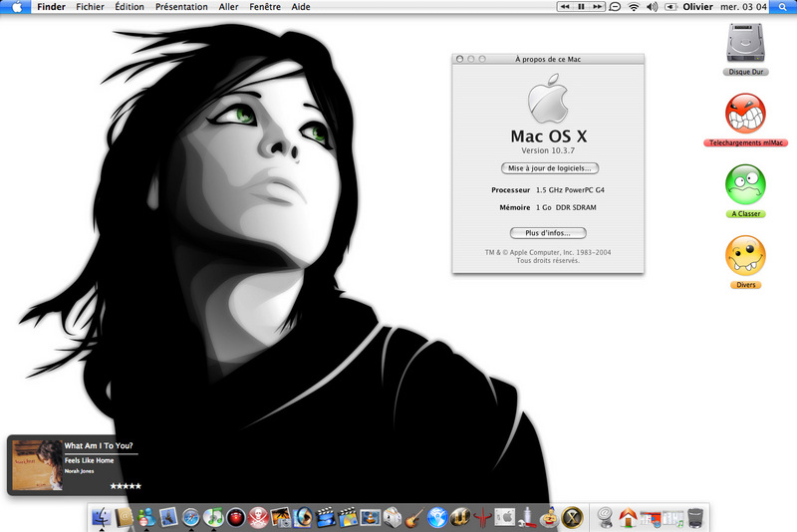The image size is (797, 532).
Task: Pause playback from menu bar control
Action: [x=581, y=7]
